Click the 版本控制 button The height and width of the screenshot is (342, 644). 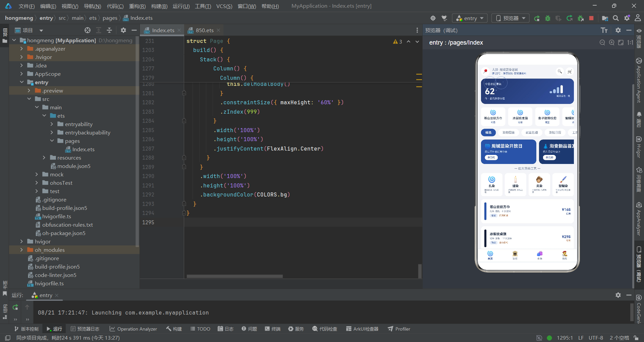tap(26, 329)
